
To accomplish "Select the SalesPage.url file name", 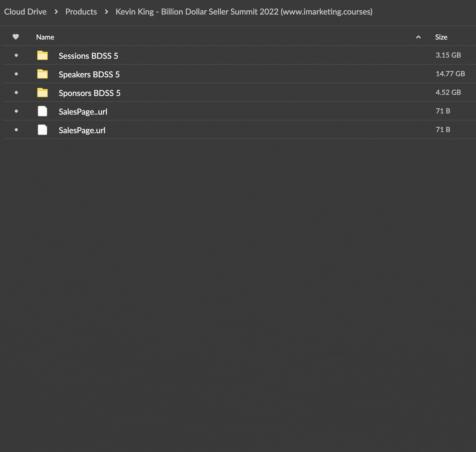I will click(x=82, y=130).
